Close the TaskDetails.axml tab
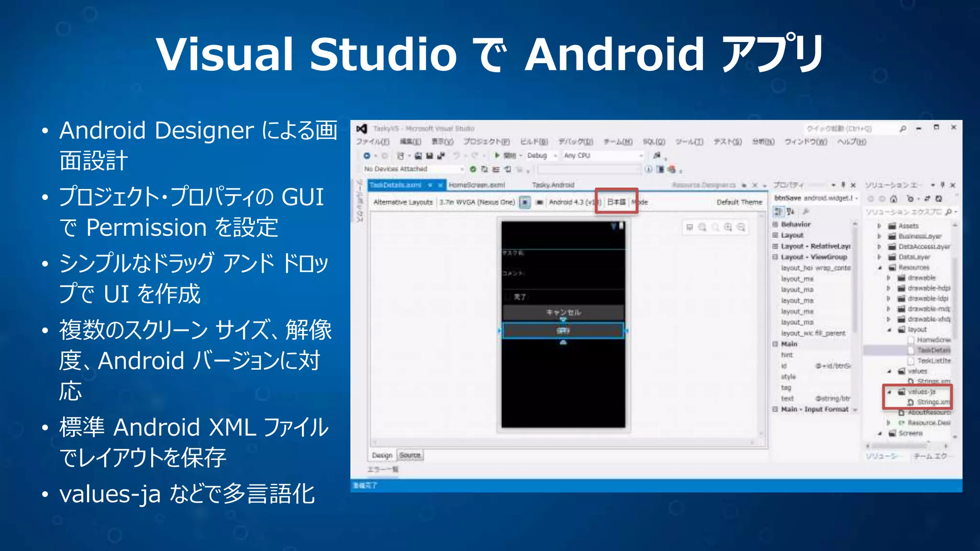 click(x=440, y=185)
